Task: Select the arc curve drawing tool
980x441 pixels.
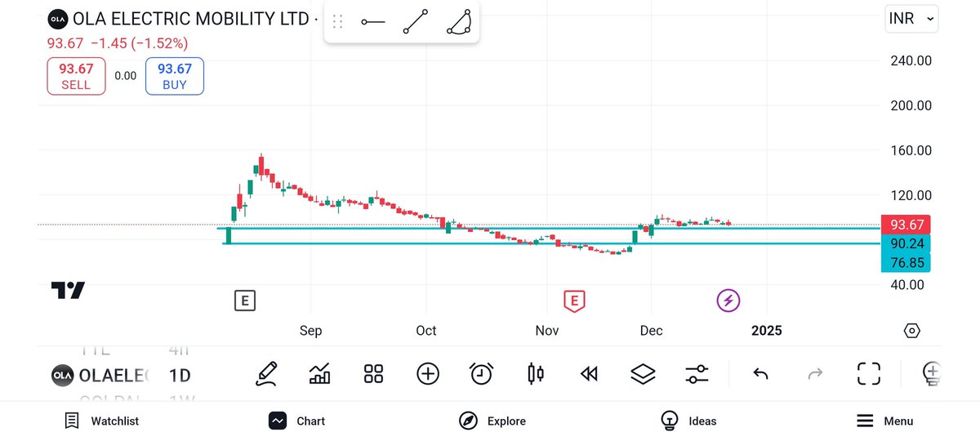Action: [x=460, y=21]
